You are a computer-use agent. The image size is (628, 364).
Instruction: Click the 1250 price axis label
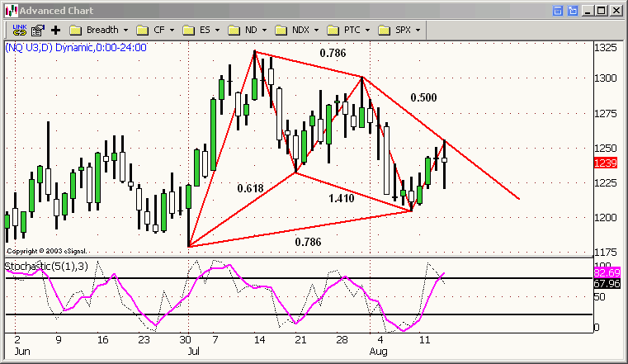(x=606, y=149)
